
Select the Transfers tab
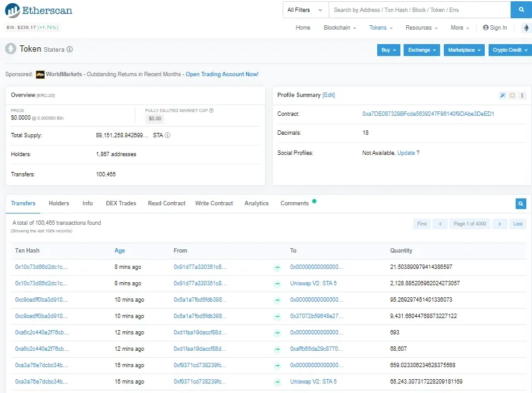pyautogui.click(x=23, y=203)
